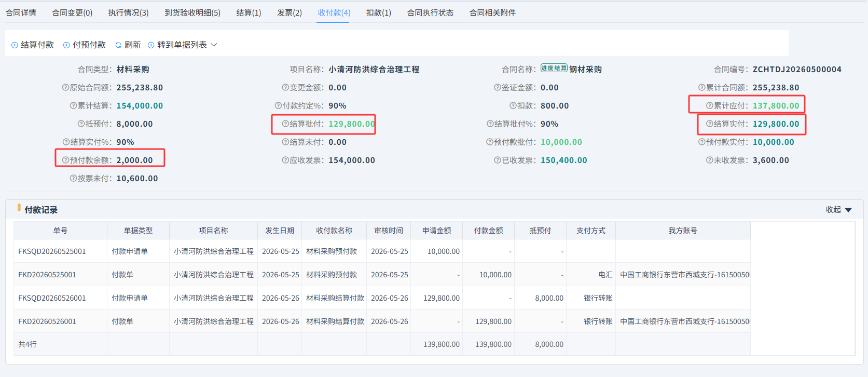The width and height of the screenshot is (868, 377).
Task: Click the 单号 column header
Action: tap(60, 230)
